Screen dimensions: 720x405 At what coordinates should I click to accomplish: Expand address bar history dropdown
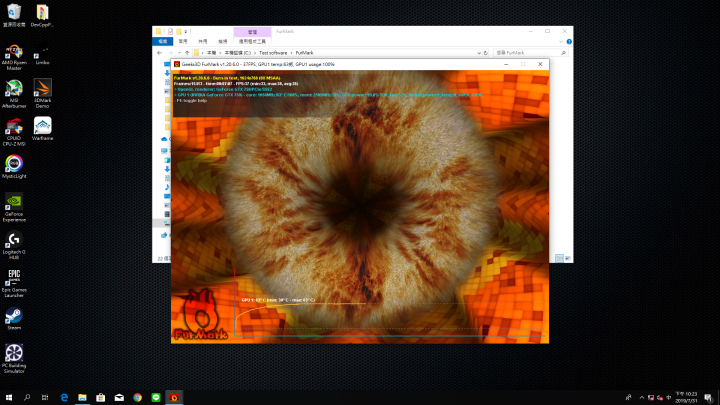click(x=479, y=53)
